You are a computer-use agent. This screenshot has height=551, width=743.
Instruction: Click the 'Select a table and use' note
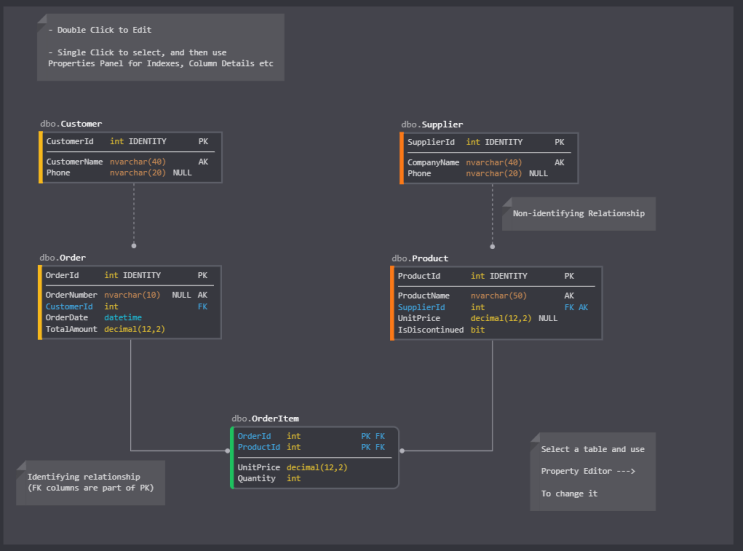click(592, 471)
